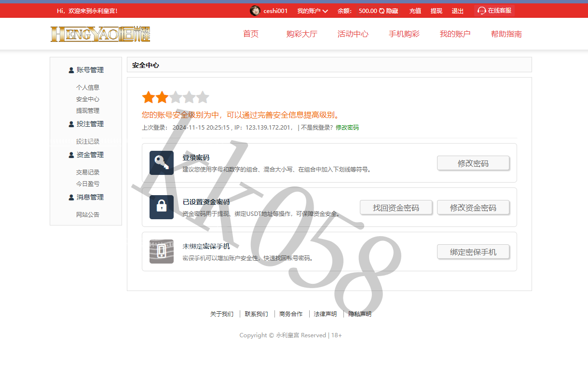Click the 安全中心 panel heading
Image resolution: width=588 pixels, height=371 pixels.
click(x=146, y=65)
